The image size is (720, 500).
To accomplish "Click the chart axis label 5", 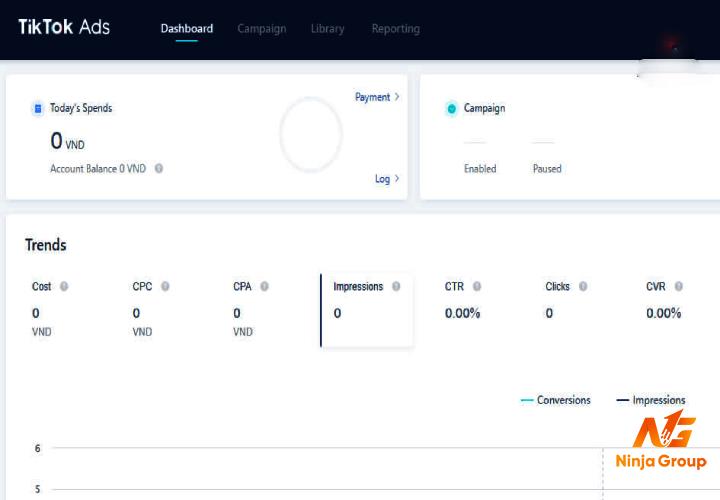I will (x=38, y=489).
